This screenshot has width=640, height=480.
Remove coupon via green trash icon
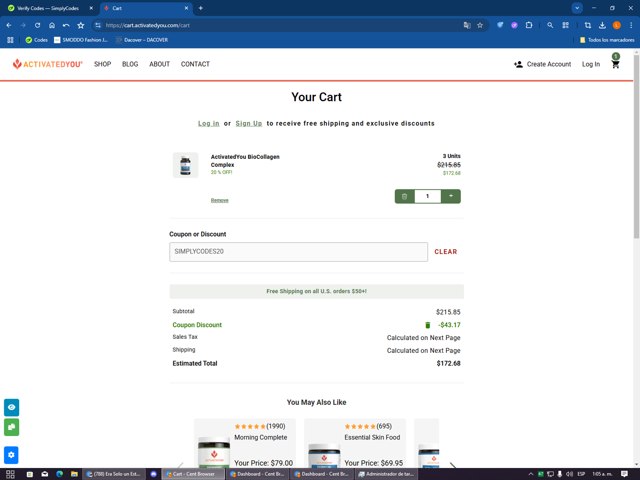click(x=428, y=325)
